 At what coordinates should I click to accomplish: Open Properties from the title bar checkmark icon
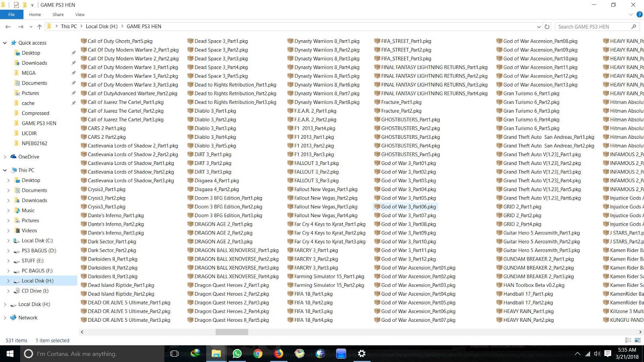[x=16, y=5]
